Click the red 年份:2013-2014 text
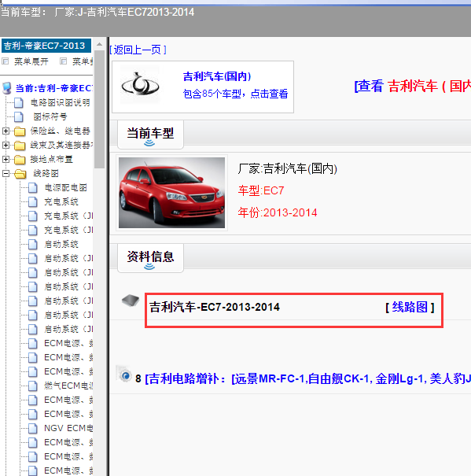Image resolution: width=471 pixels, height=476 pixels. (278, 212)
